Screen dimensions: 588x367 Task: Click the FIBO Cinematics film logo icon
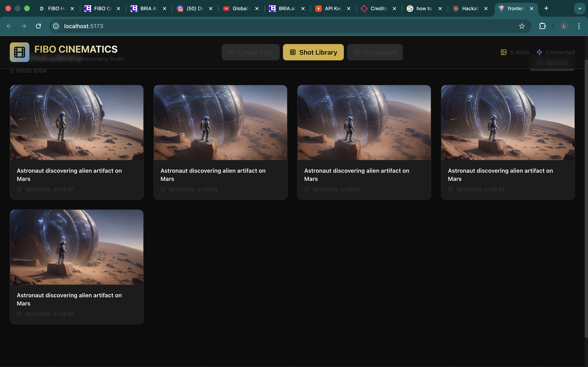coord(19,52)
